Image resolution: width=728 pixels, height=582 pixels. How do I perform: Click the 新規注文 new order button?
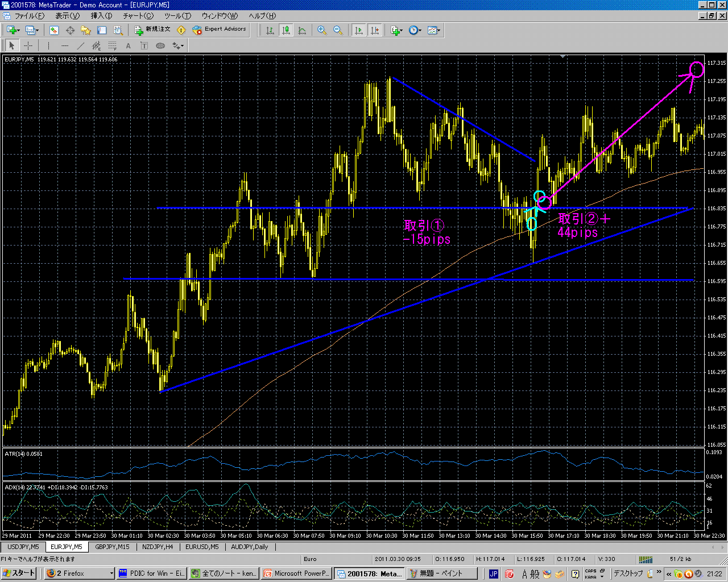click(153, 30)
